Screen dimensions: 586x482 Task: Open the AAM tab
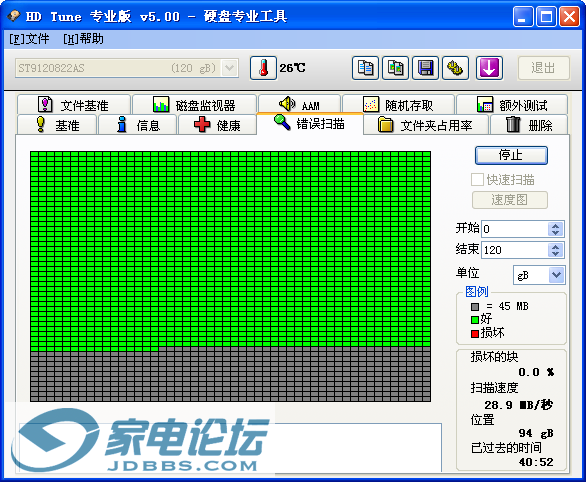click(299, 105)
